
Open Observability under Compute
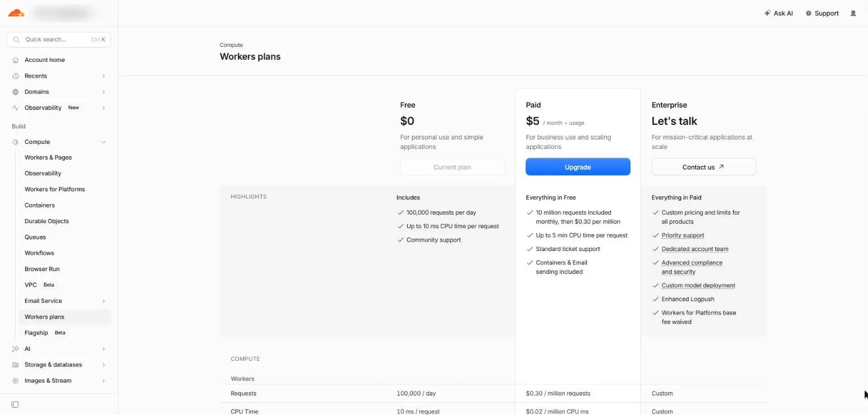tap(65, 173)
